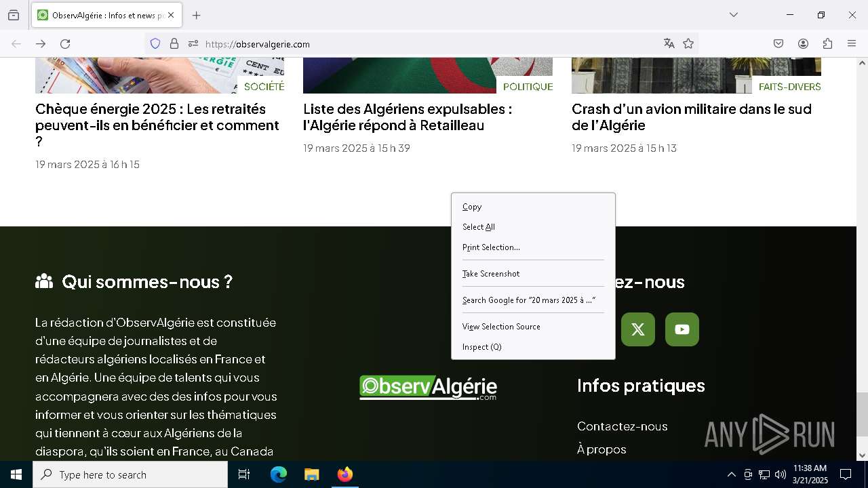Open Crash d'un avion militaire article
This screenshot has width=868, height=488.
point(692,117)
